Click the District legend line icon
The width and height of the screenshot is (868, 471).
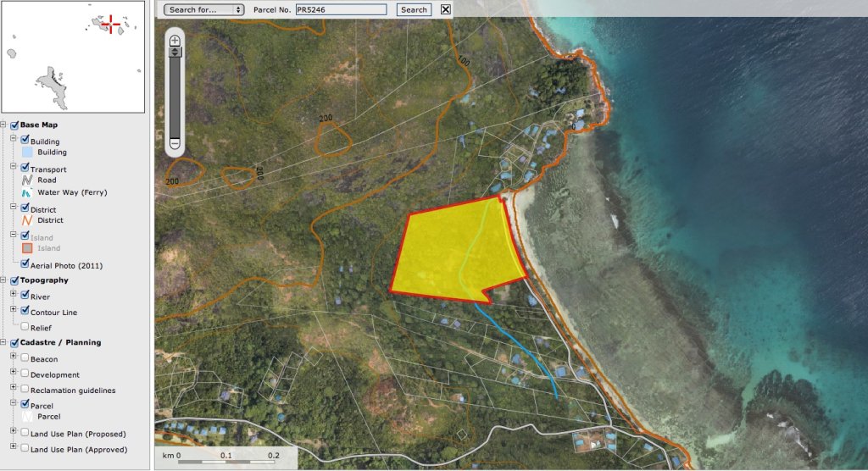(x=26, y=221)
